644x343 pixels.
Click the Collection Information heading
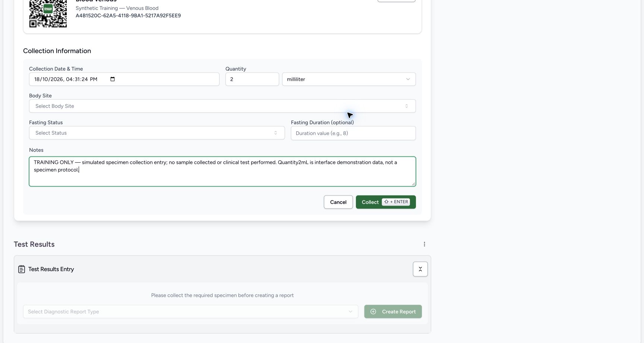click(x=57, y=51)
